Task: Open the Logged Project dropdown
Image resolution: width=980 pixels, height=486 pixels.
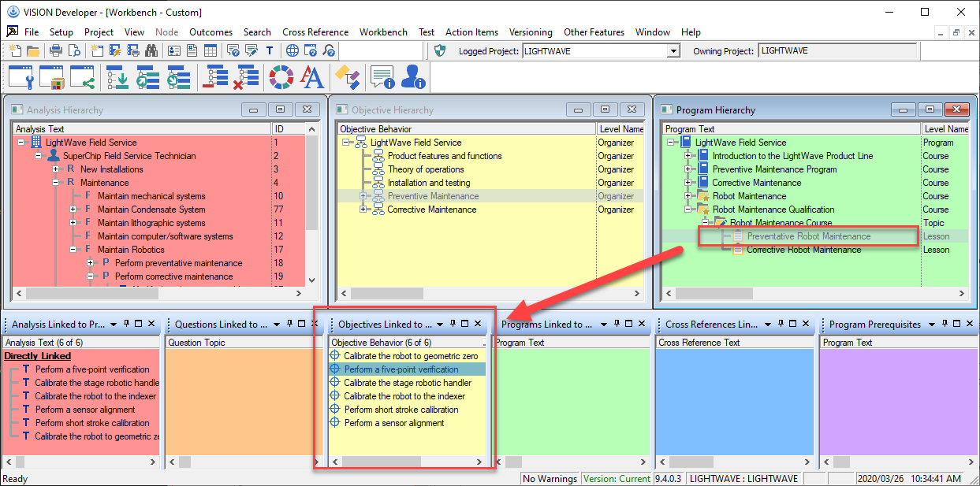Action: click(673, 51)
